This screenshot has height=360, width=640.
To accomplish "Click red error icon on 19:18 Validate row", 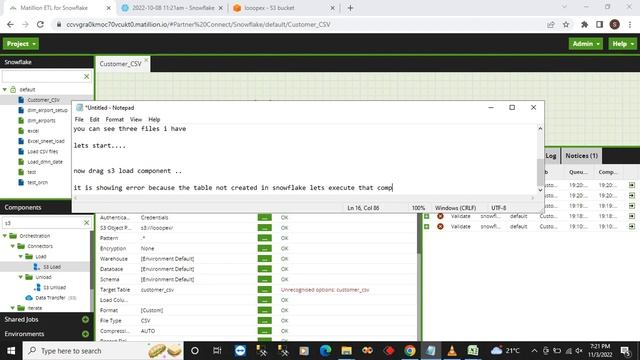I will click(440, 216).
